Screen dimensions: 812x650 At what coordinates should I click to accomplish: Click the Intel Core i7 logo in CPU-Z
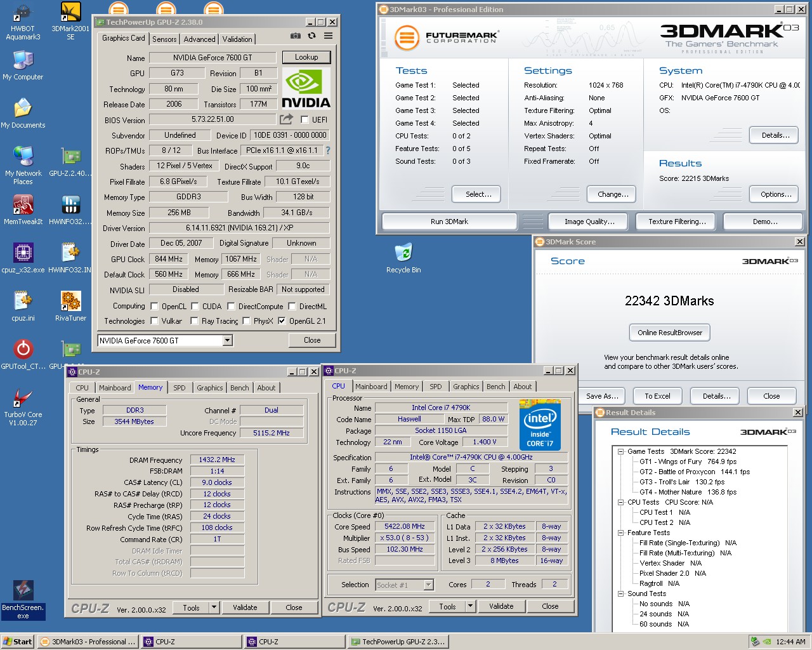[x=540, y=425]
